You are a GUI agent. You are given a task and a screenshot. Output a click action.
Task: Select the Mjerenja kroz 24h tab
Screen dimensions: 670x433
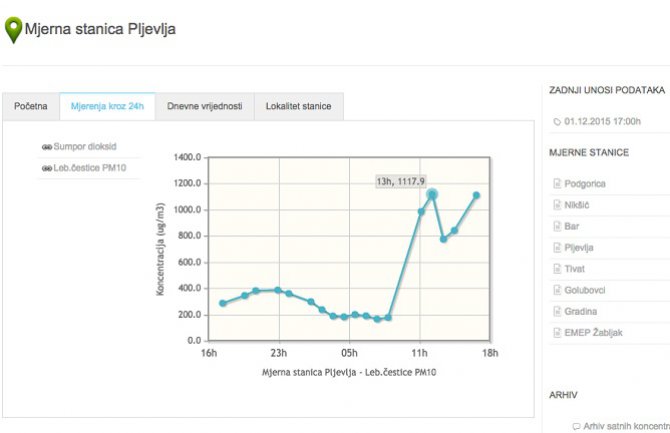point(108,106)
